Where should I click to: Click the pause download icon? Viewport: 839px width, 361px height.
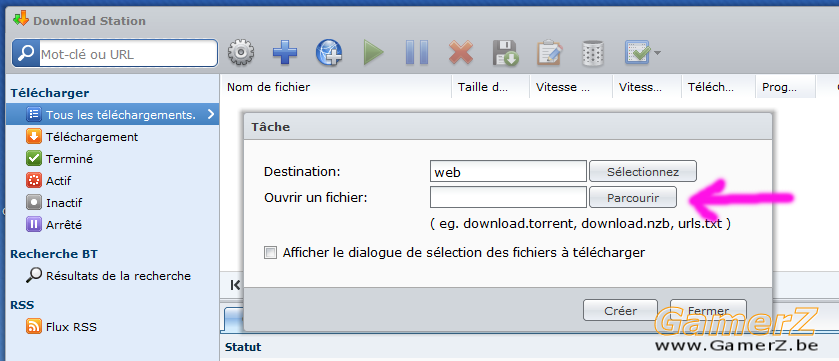tap(417, 53)
